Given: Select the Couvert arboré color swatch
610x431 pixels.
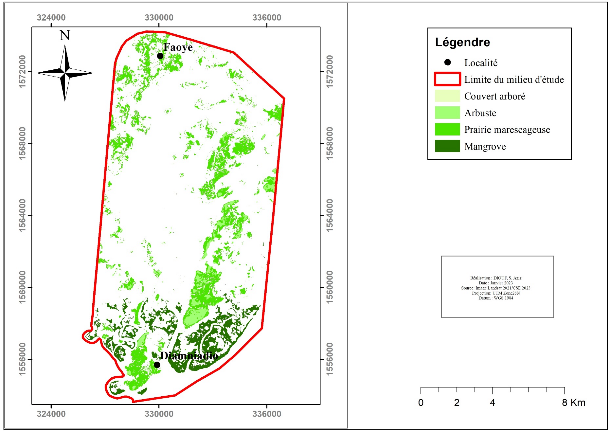Looking at the screenshot, I should [x=447, y=96].
